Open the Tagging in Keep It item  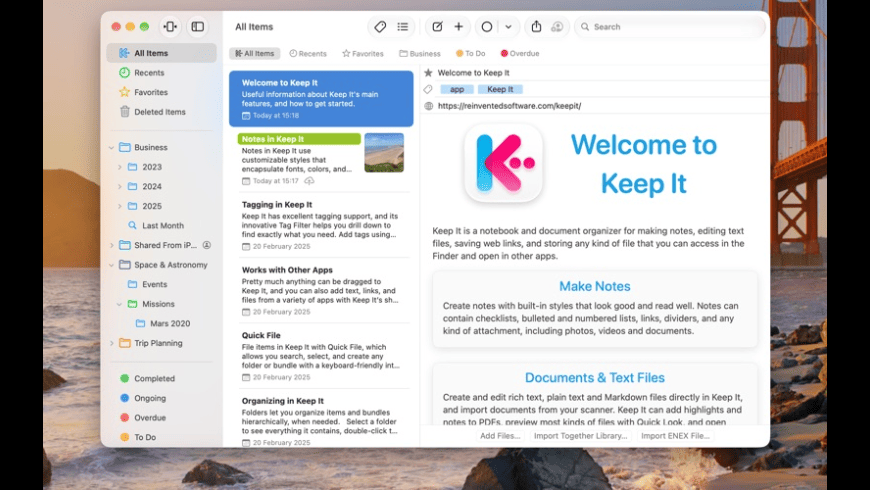tap(321, 225)
